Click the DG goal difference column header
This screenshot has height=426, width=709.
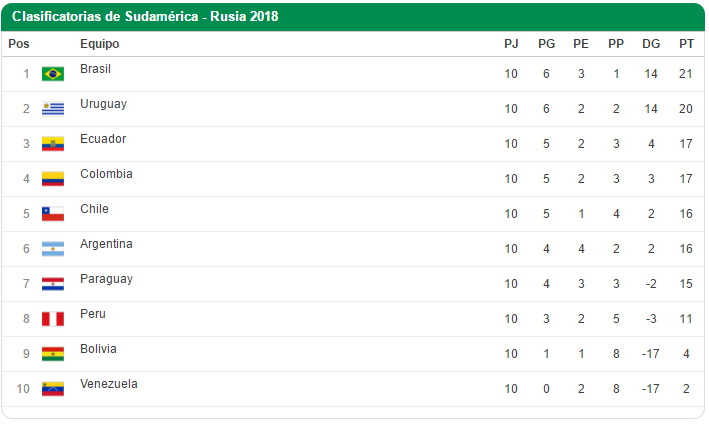pos(651,44)
